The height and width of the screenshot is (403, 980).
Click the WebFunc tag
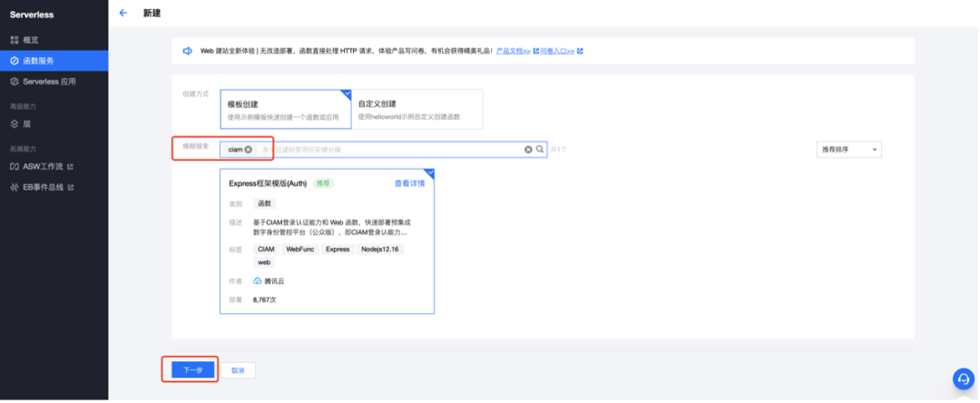300,250
